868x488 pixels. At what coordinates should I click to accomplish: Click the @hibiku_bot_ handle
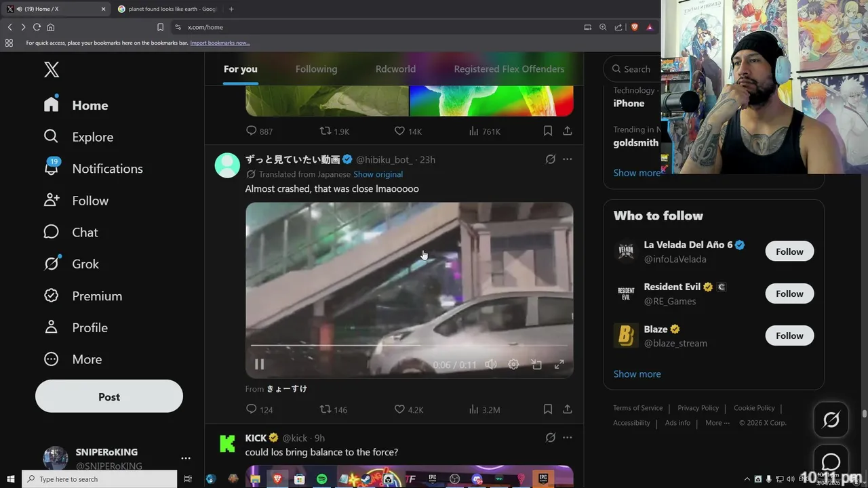pyautogui.click(x=383, y=160)
